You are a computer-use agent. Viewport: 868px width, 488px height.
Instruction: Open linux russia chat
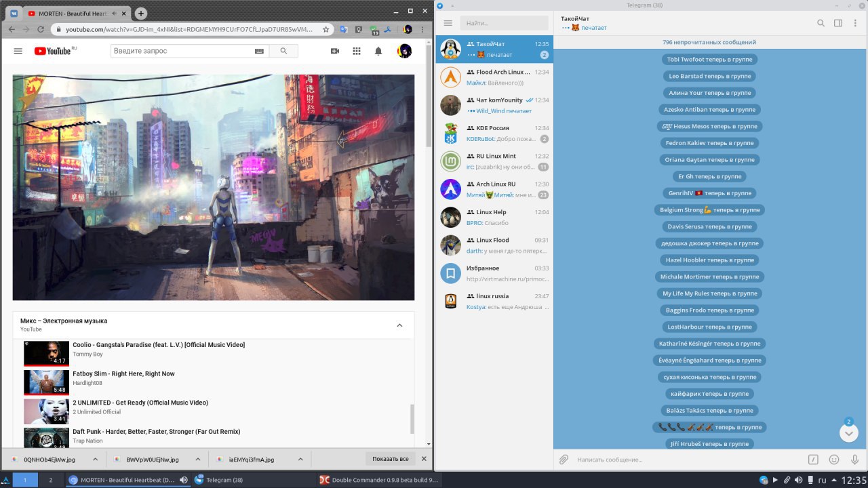tap(494, 301)
